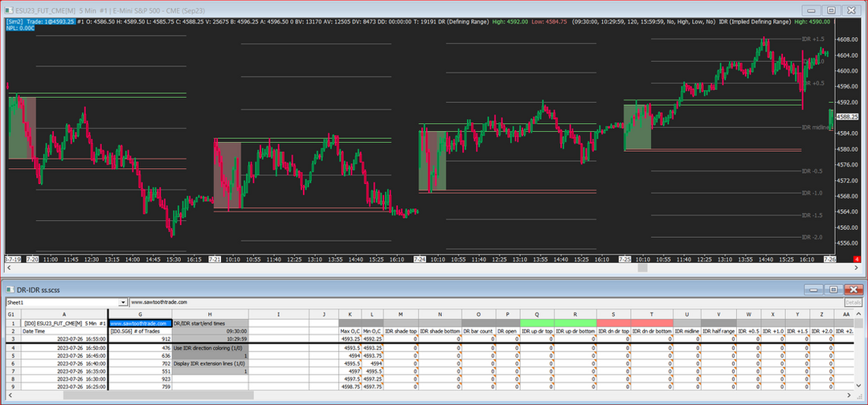Maximize the ESU23 chart window
The image size is (868, 405).
point(831,10)
